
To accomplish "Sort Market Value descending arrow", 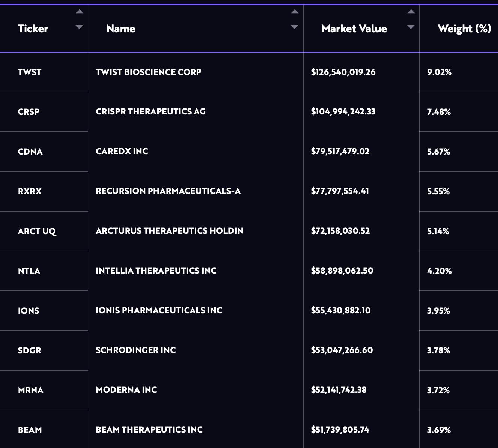I will 411,27.
